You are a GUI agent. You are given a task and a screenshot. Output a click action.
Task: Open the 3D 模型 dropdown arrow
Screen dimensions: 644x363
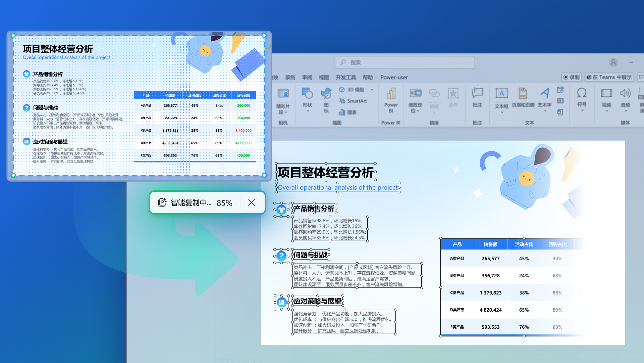coord(371,90)
